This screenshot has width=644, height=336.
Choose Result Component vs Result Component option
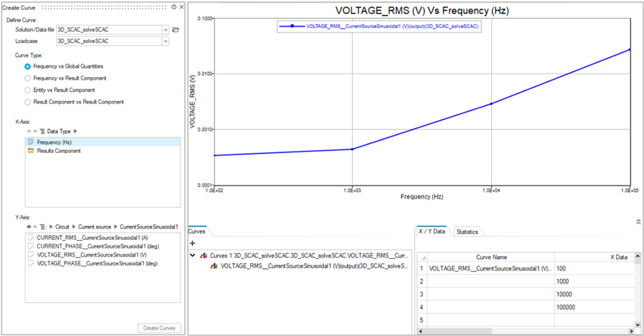27,102
